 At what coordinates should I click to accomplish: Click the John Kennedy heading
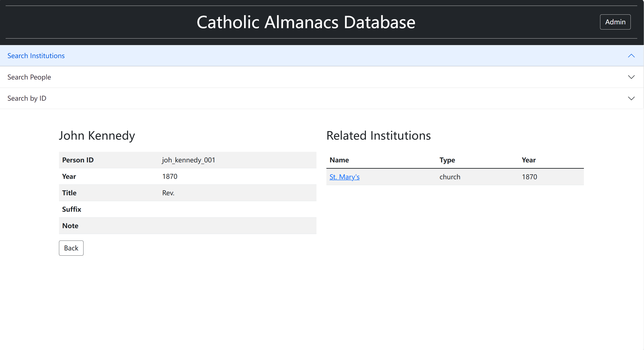coord(97,136)
